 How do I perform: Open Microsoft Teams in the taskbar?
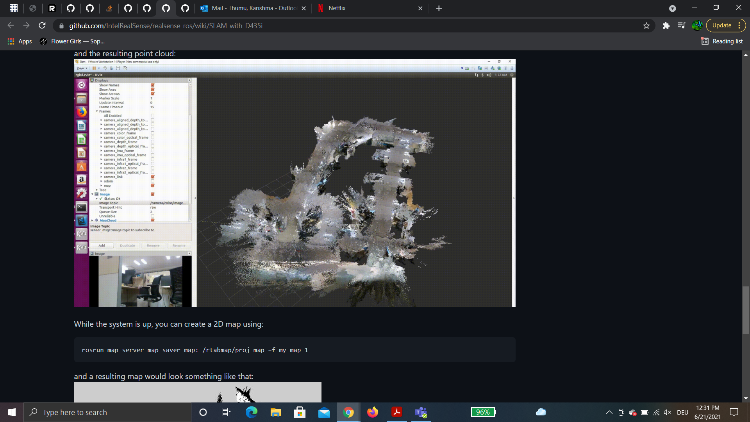click(x=421, y=412)
